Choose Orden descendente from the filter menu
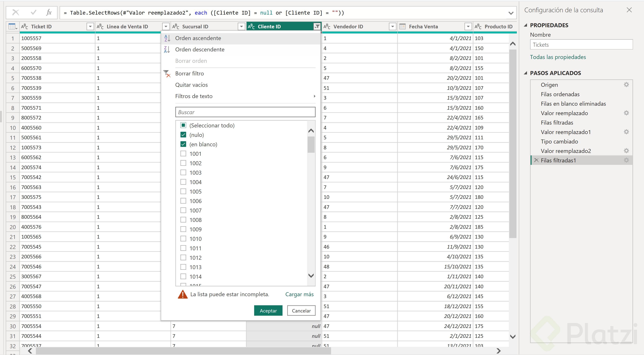 point(200,50)
